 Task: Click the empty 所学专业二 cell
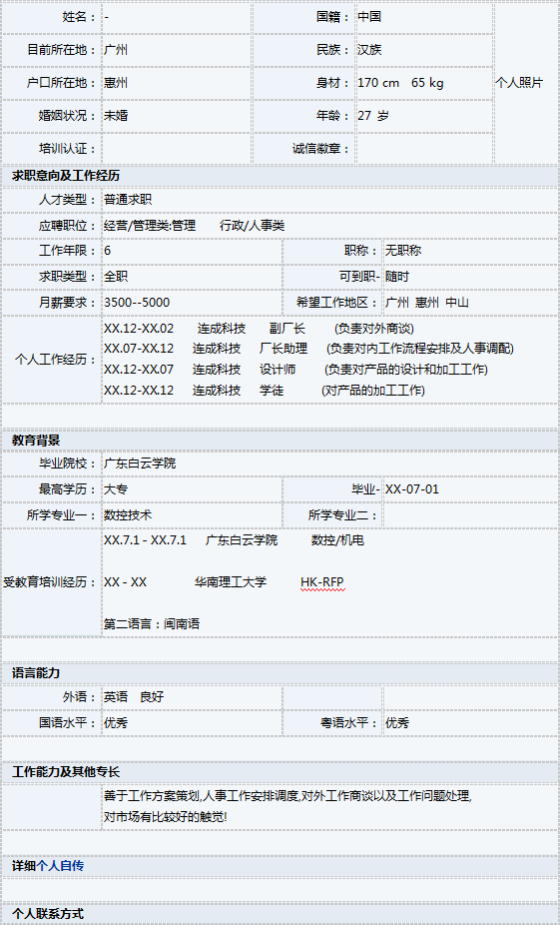(470, 515)
